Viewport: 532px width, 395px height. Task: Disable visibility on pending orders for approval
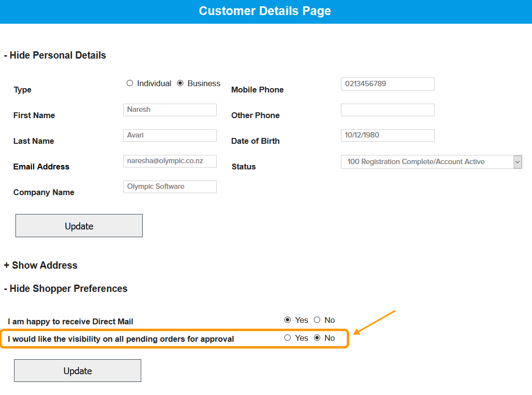coord(317,338)
